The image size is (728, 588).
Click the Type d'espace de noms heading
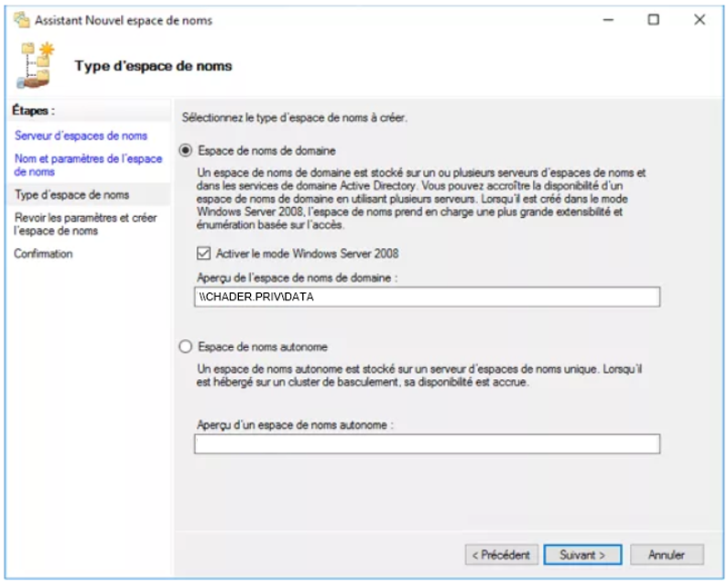pyautogui.click(x=153, y=66)
